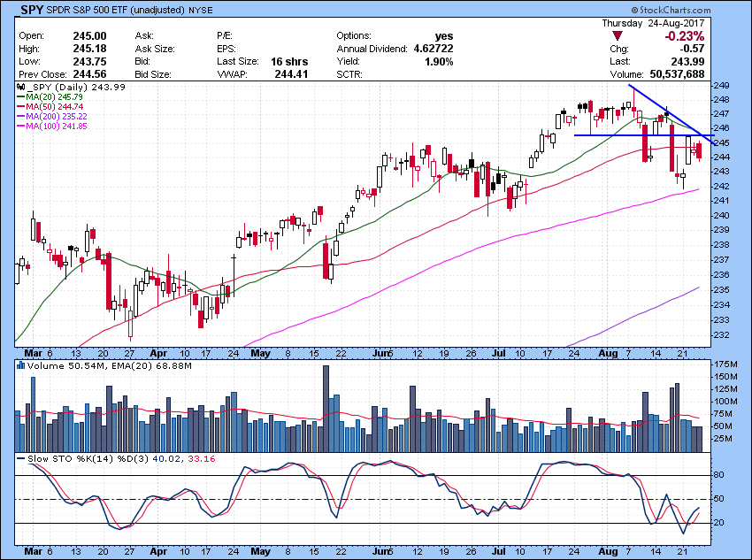
Task: Click the 'Volume 50.54M' panel label
Action: point(65,366)
